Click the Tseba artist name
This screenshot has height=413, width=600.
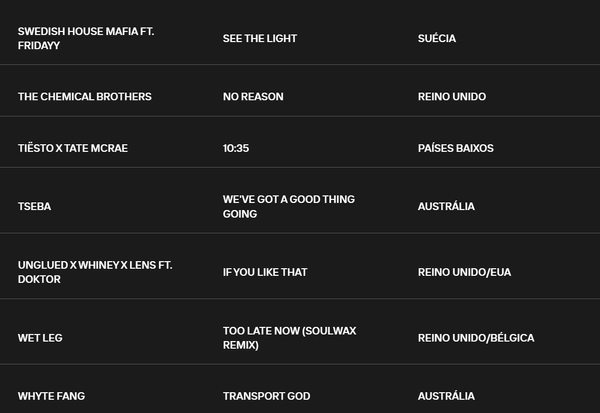(35, 206)
